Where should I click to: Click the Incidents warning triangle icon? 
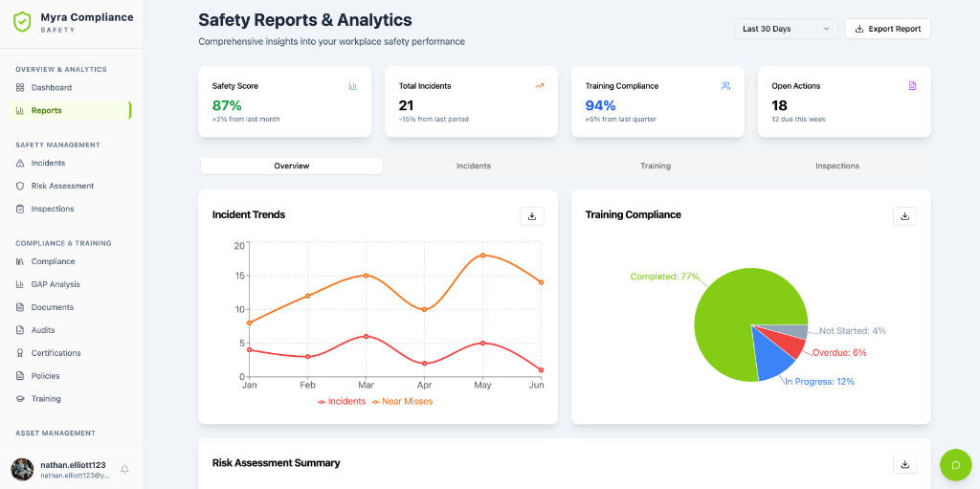pos(20,164)
